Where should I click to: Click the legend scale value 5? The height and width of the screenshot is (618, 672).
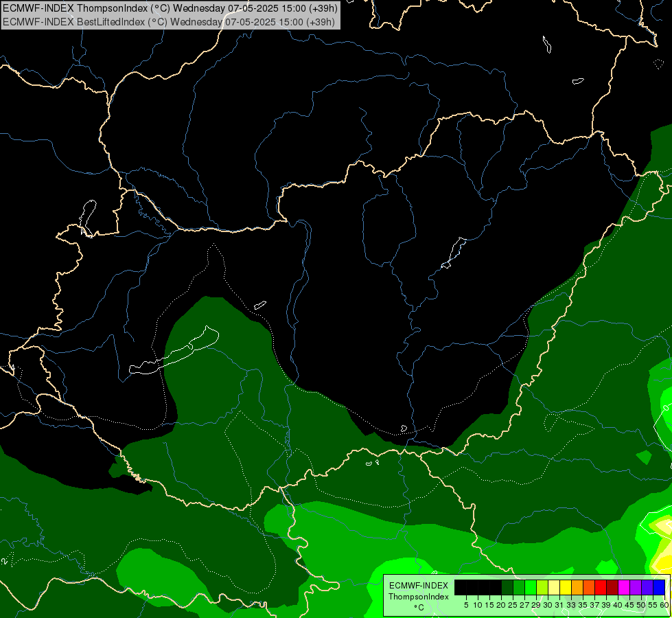pyautogui.click(x=466, y=605)
